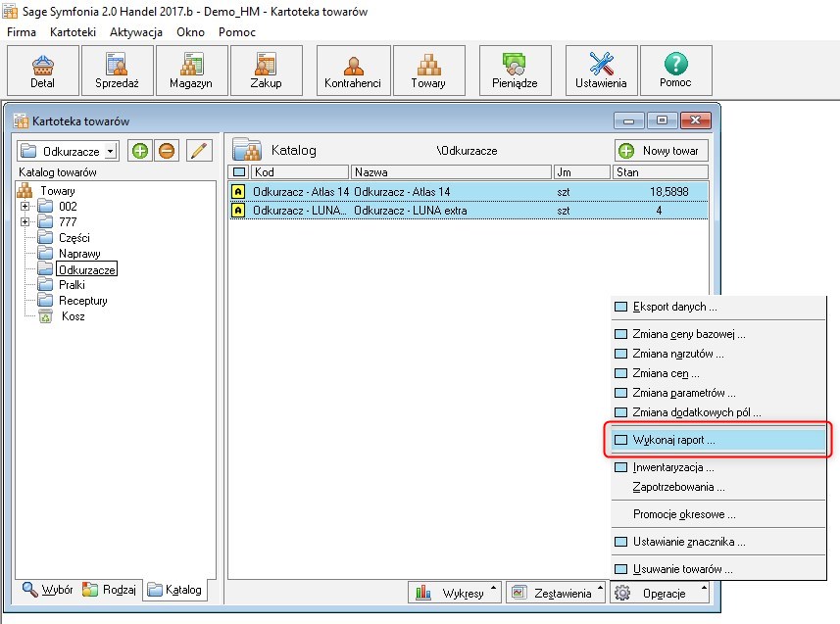Select the Pralki folder in catalog tree
The width and height of the screenshot is (840, 624).
tap(72, 285)
